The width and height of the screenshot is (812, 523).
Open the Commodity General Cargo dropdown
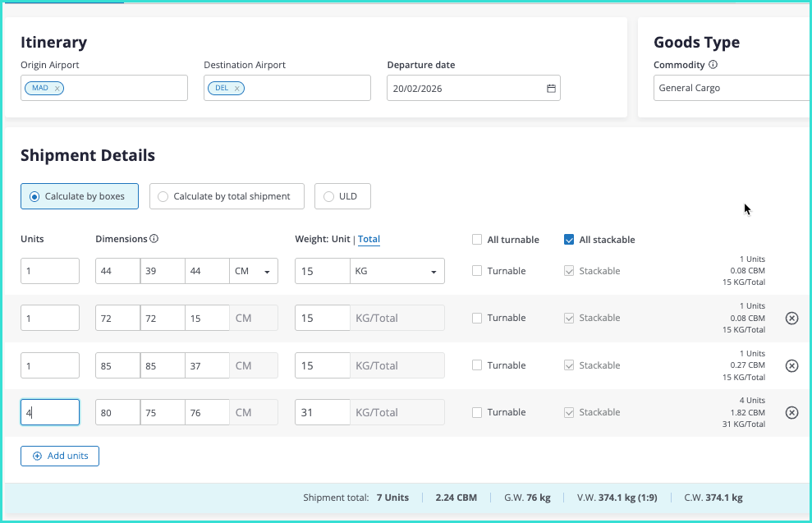(x=731, y=88)
